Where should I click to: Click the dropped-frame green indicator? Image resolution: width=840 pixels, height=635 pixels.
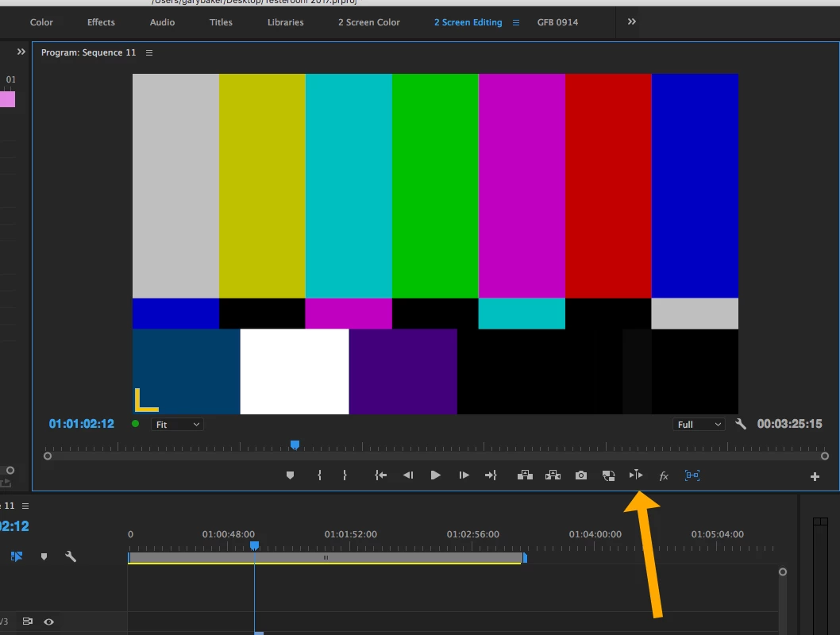(x=136, y=424)
